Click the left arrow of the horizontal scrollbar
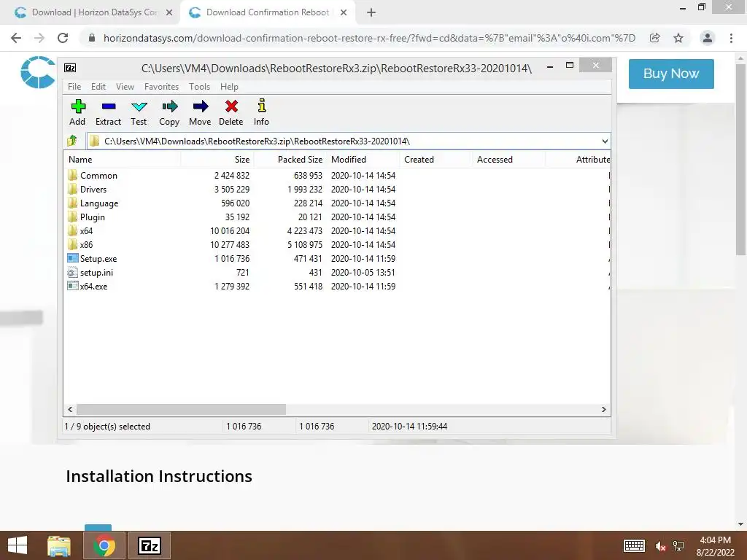This screenshot has width=747, height=560. tap(71, 410)
